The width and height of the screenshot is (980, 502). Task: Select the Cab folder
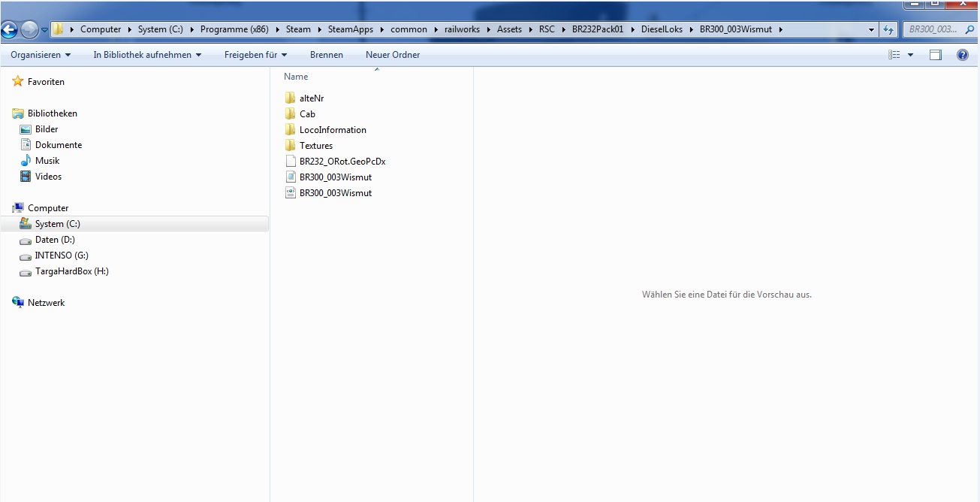click(x=307, y=114)
